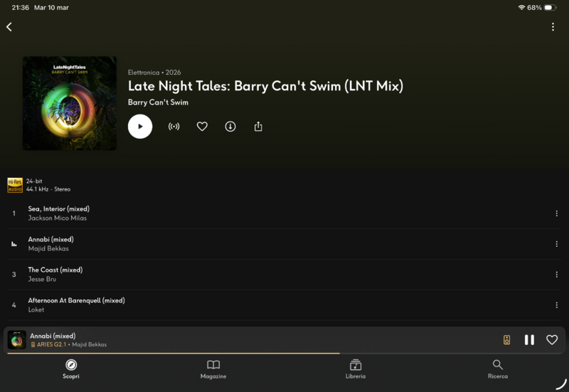Open options for The Coast (mixed)
Viewport: 569px width, 392px height.
[x=556, y=275]
